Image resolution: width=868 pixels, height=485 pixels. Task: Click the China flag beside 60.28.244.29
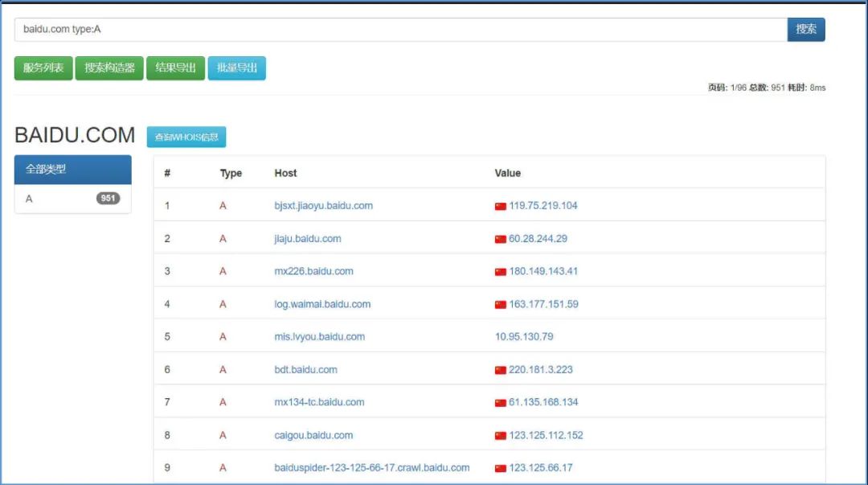pos(501,240)
